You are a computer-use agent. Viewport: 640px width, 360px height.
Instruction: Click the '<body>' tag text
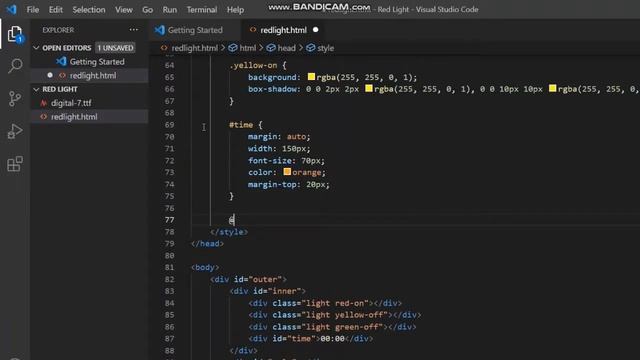(205, 267)
